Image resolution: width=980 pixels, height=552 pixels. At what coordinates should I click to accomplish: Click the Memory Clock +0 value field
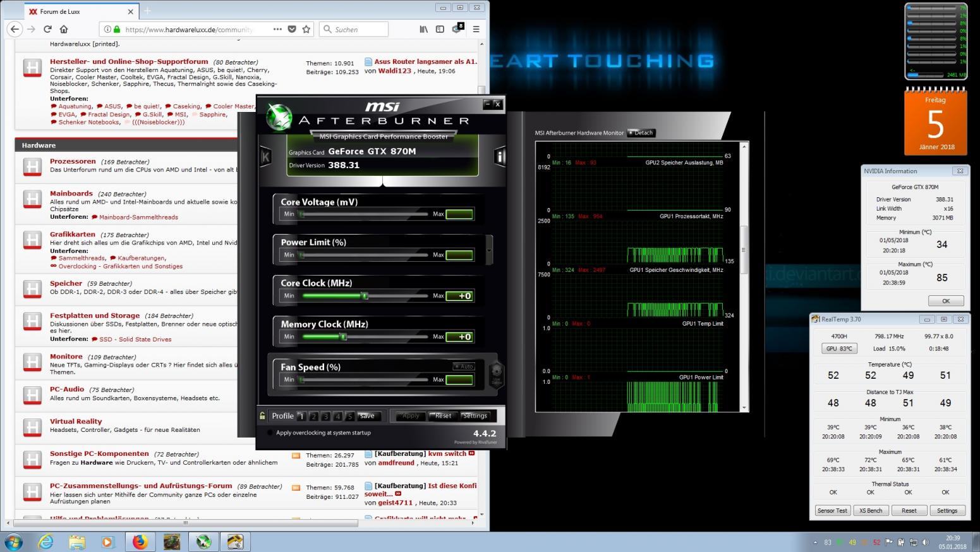pos(459,337)
